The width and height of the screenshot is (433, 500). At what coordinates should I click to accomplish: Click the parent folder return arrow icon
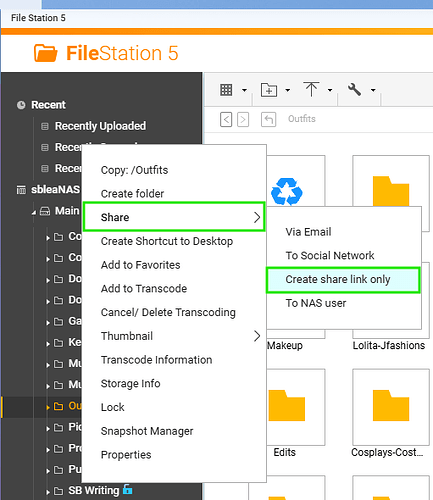point(268,119)
